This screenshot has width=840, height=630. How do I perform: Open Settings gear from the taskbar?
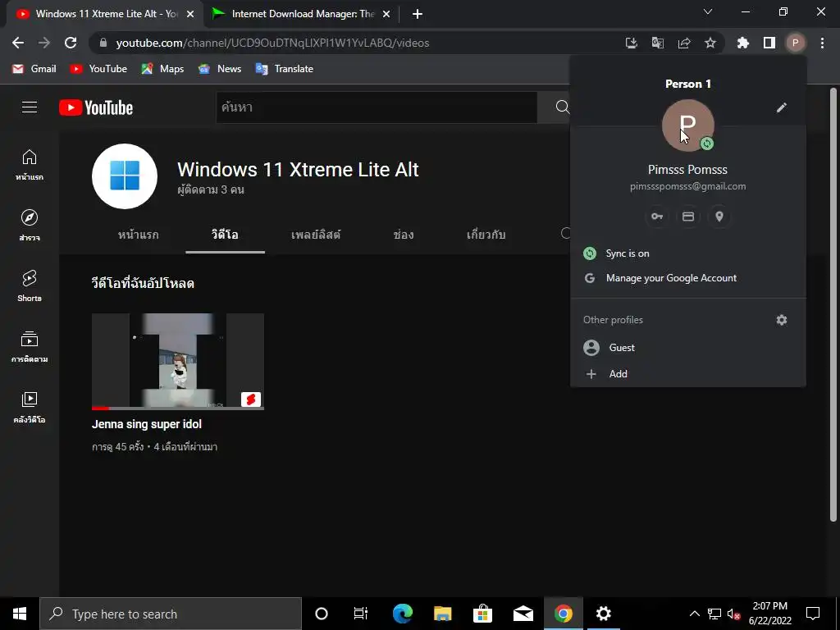click(603, 614)
